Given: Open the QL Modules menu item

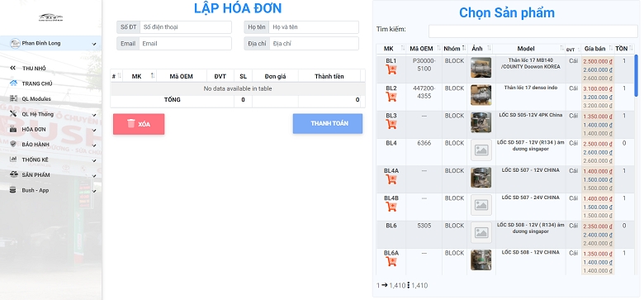Looking at the screenshot, I should [36, 99].
